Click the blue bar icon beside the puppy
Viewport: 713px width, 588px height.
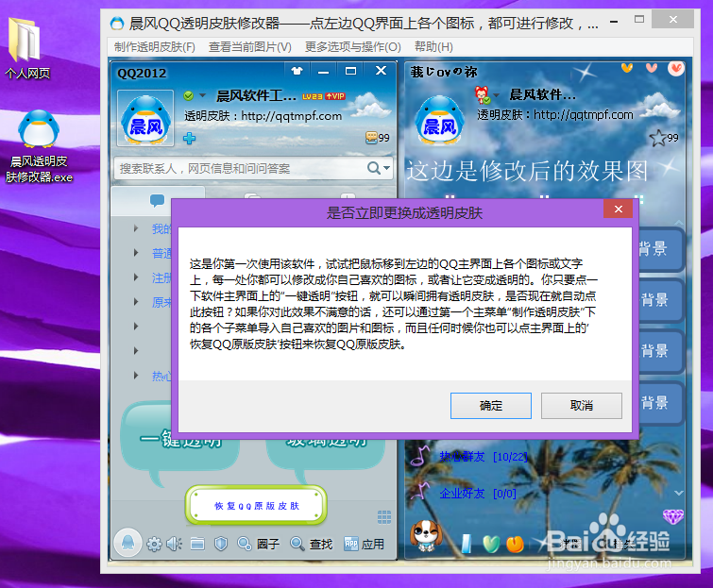coord(467,544)
